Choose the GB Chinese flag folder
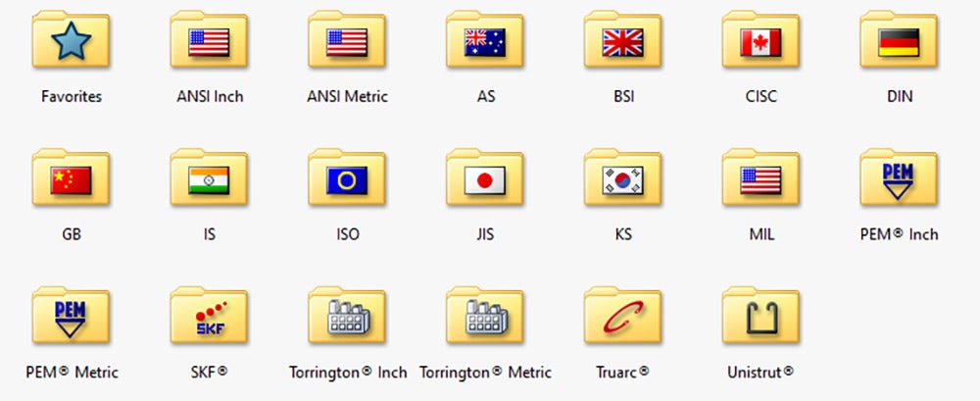This screenshot has height=401, width=980. point(71,179)
